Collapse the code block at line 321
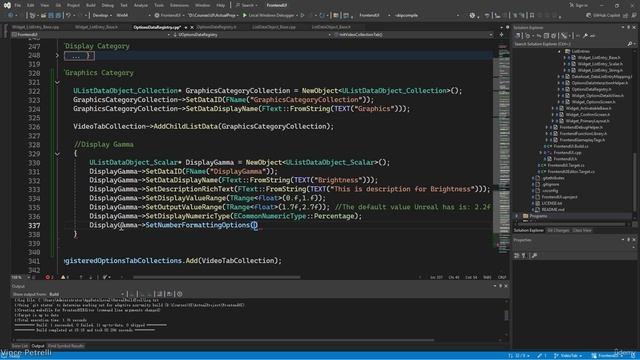Image resolution: width=640 pixels, height=360 pixels. (57, 82)
